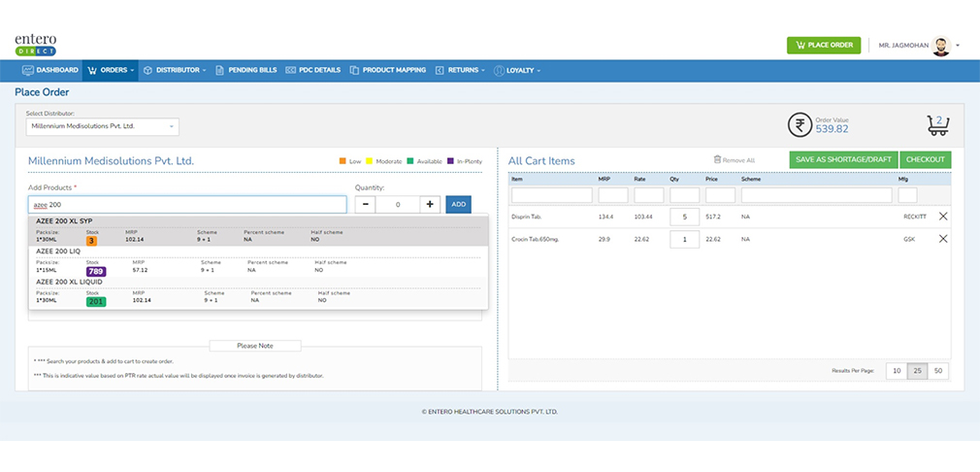Increase quantity with the plus button
980x472 pixels.
(430, 204)
